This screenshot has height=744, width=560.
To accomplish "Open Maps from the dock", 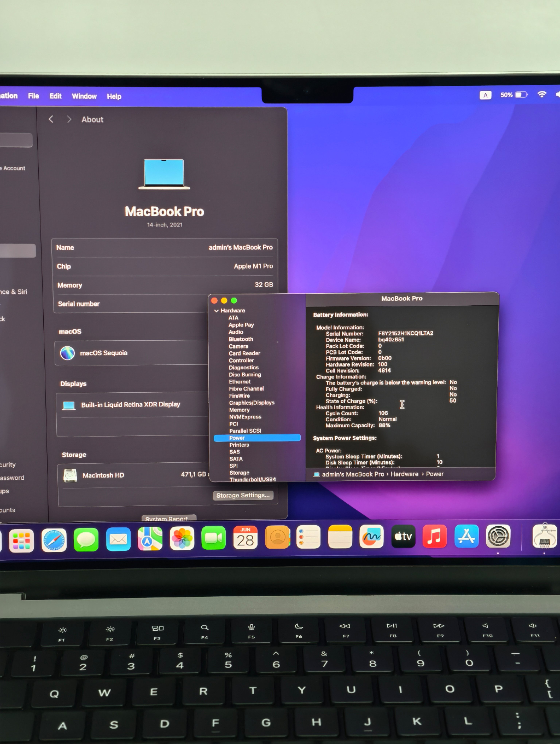I will coord(150,539).
